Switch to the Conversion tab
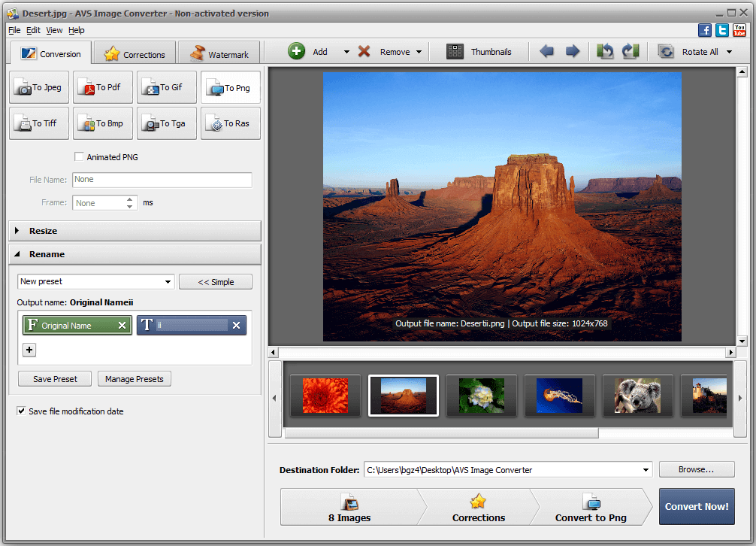Viewport: 756px width, 546px height. (x=50, y=53)
